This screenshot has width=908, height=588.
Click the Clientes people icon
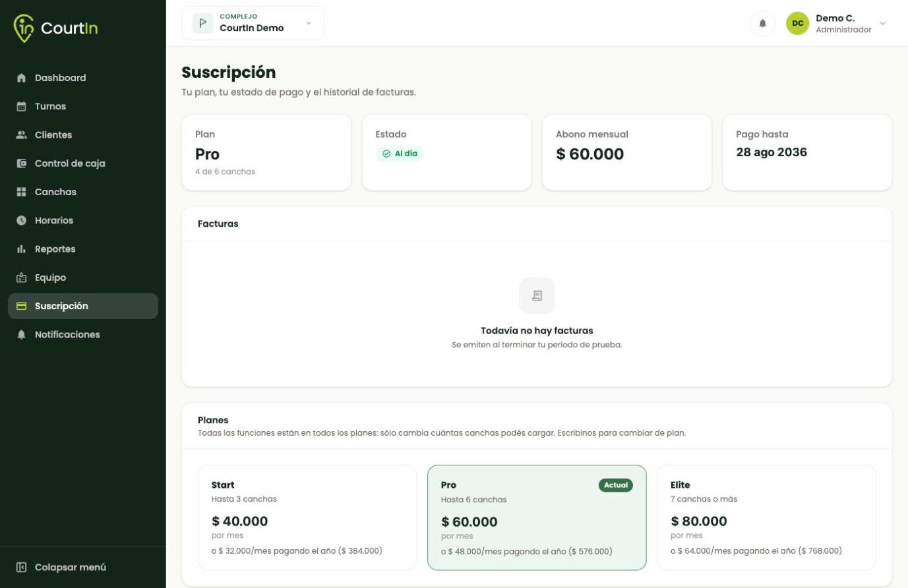21,134
